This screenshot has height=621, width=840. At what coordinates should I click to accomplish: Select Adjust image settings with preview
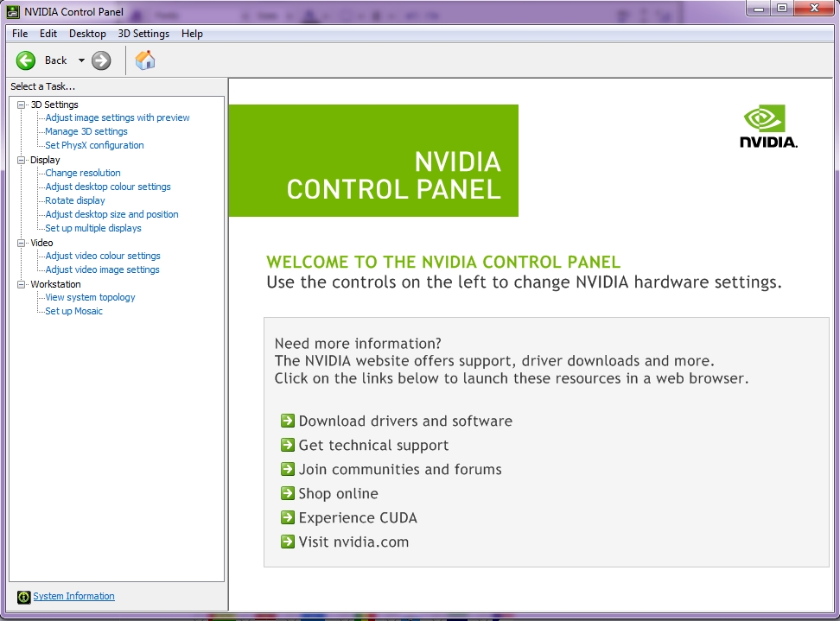pos(118,117)
